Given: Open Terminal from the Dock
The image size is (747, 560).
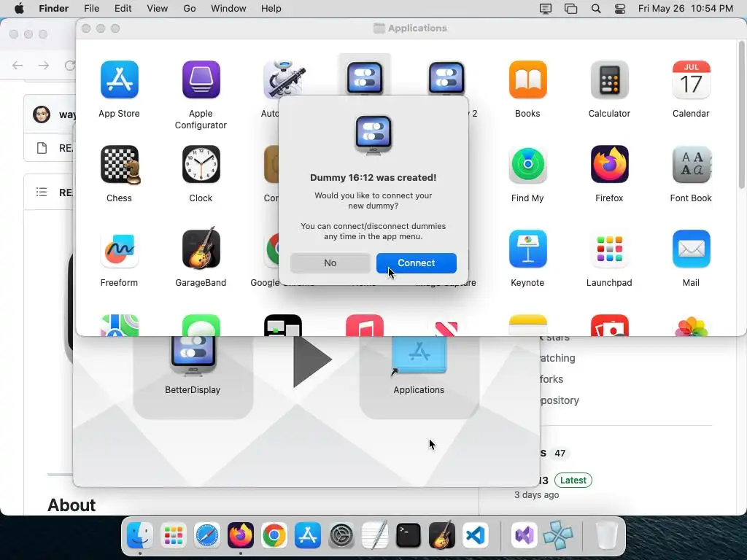Looking at the screenshot, I should (409, 536).
